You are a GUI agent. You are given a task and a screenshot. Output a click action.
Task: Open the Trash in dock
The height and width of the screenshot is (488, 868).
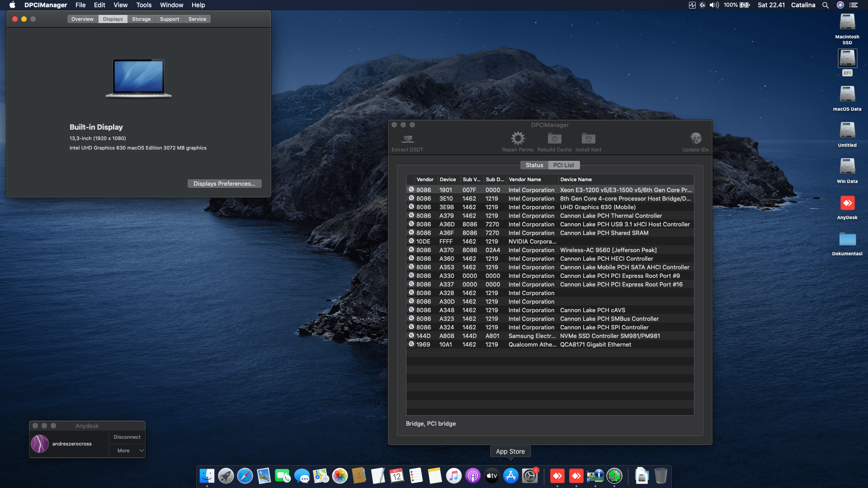tap(661, 476)
